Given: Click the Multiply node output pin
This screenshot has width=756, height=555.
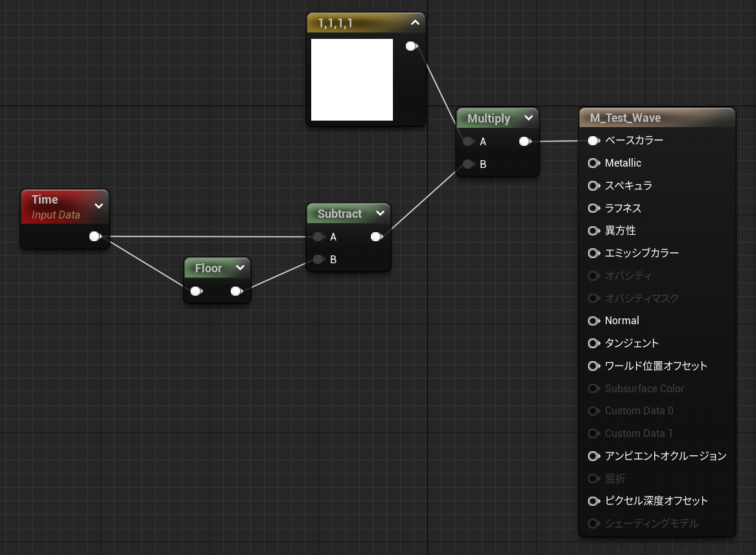Looking at the screenshot, I should (525, 142).
